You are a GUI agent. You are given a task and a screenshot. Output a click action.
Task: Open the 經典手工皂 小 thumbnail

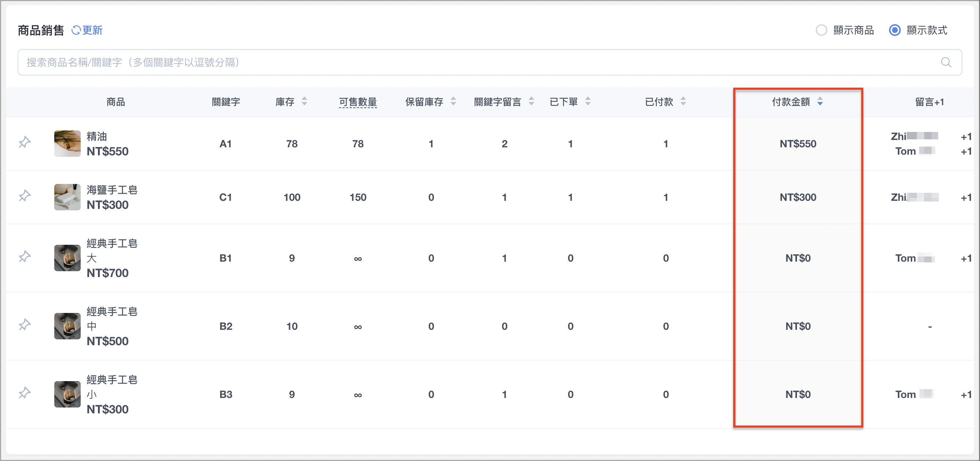point(67,394)
